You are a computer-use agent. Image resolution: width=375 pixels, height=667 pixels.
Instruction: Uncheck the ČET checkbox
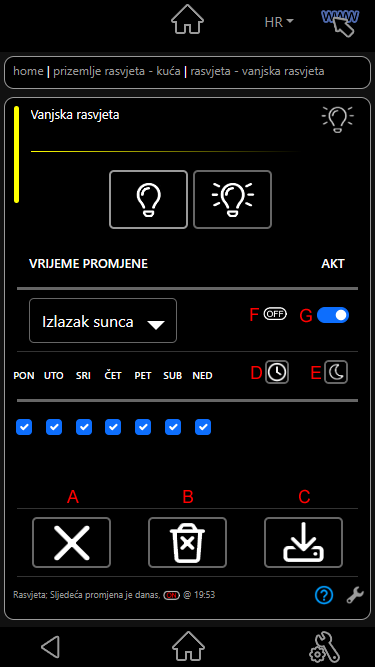pyautogui.click(x=113, y=427)
